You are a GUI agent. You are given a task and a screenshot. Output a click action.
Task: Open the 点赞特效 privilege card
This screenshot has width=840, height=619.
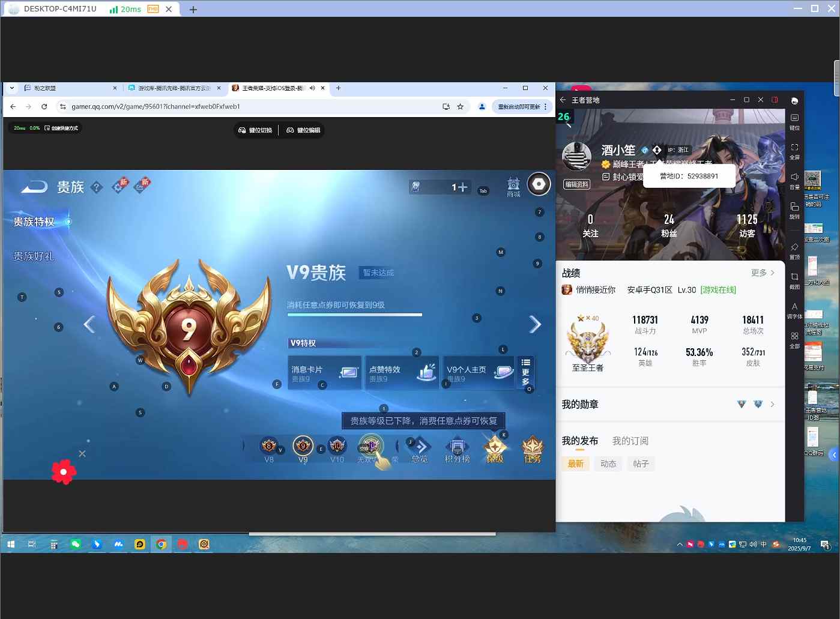pos(402,373)
